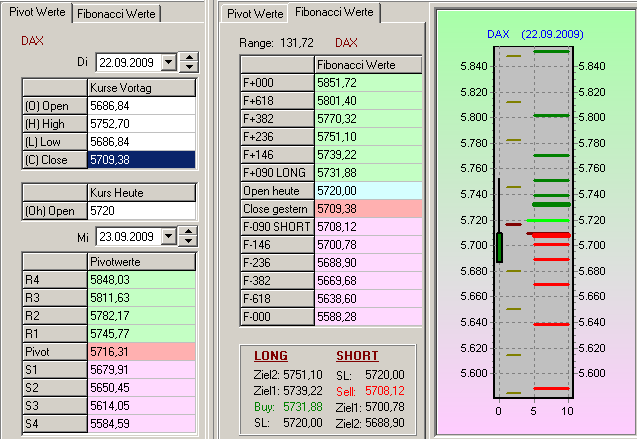Click the Kurse Vortag column header
The height and width of the screenshot is (439, 637).
pos(141,88)
